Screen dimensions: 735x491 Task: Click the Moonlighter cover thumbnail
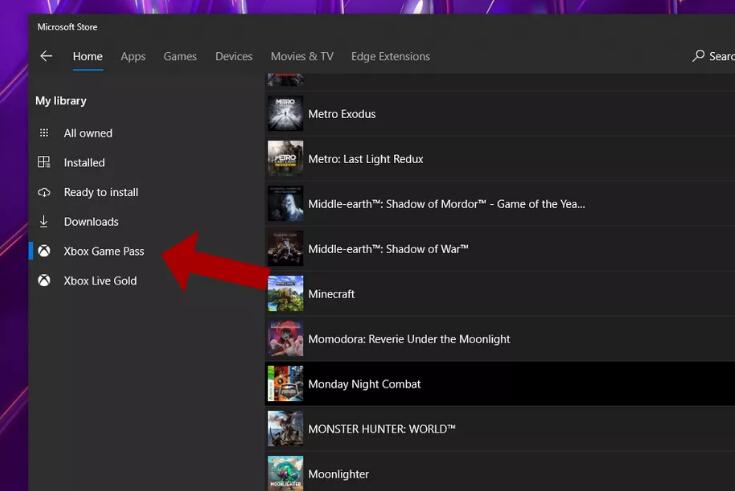tap(285, 473)
